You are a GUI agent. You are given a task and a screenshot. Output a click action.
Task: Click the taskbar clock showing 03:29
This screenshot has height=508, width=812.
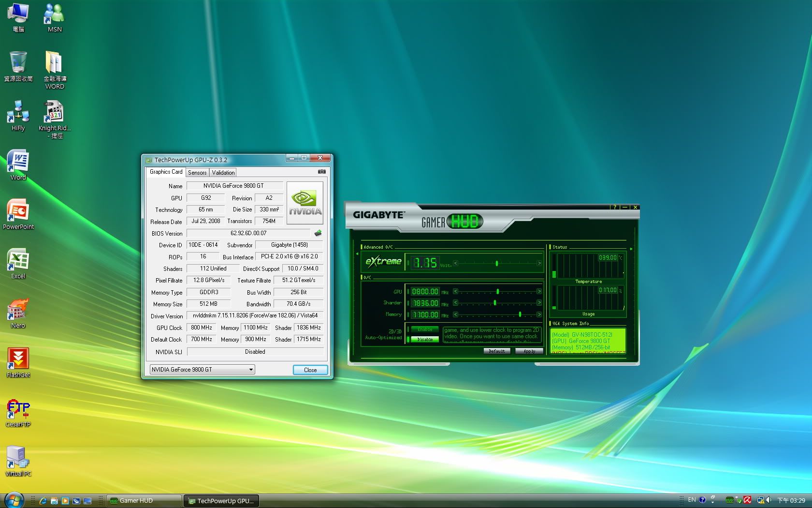(x=791, y=500)
